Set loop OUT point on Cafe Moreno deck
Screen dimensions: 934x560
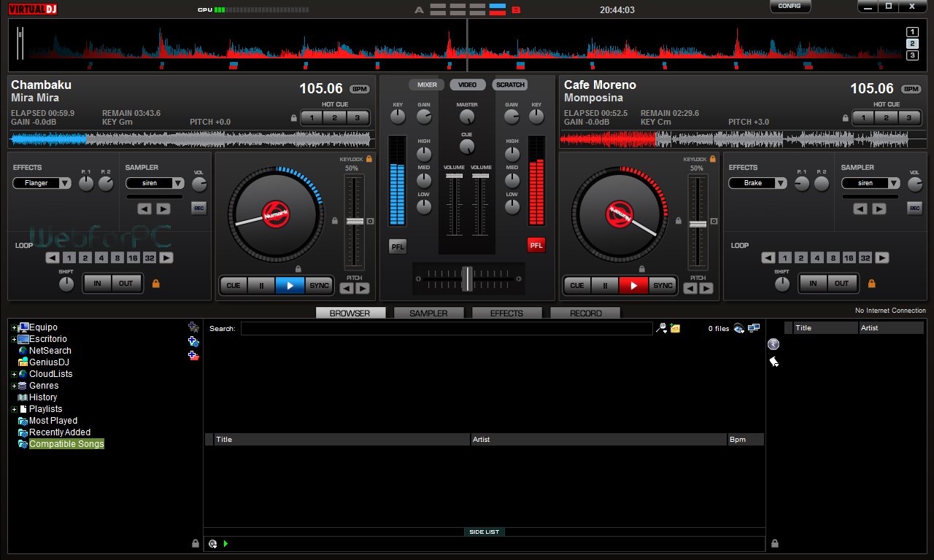pos(842,284)
